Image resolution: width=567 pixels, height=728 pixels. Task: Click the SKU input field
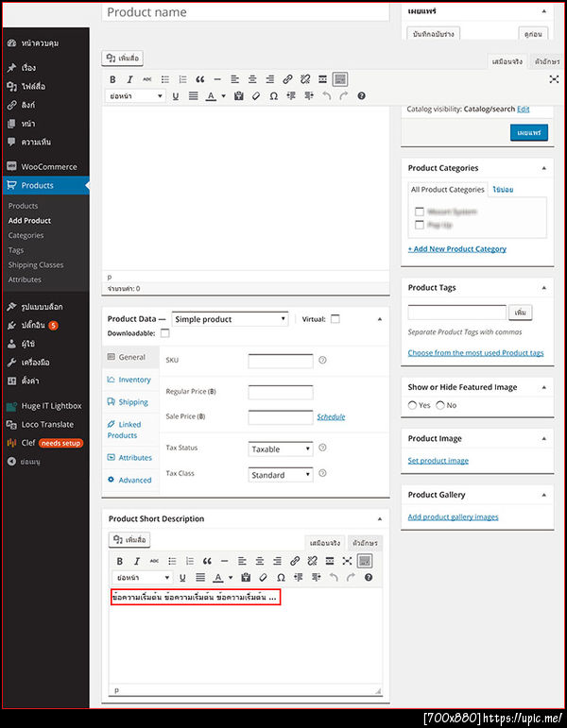pos(281,361)
